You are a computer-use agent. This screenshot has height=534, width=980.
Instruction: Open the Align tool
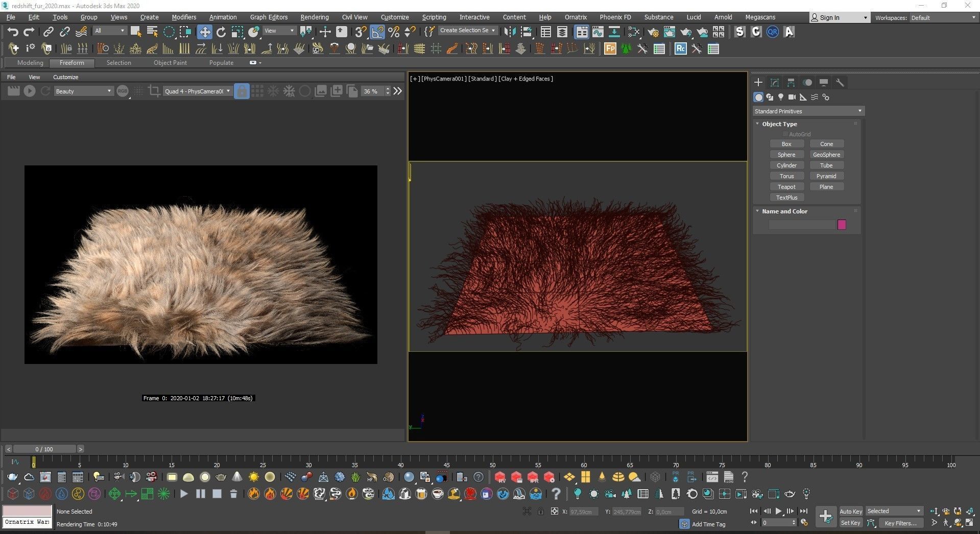527,32
